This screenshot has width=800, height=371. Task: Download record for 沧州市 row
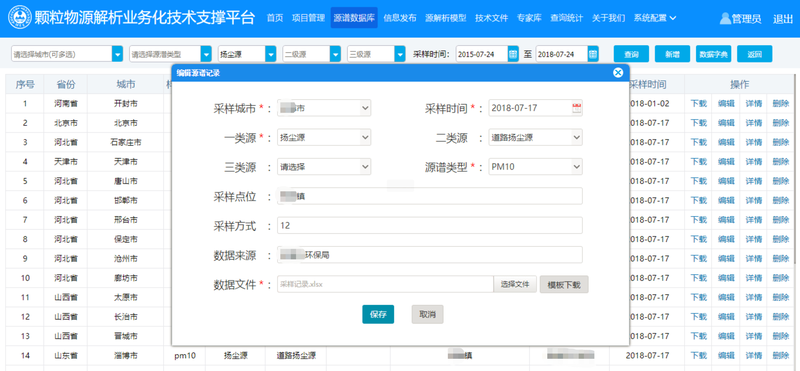click(x=698, y=259)
